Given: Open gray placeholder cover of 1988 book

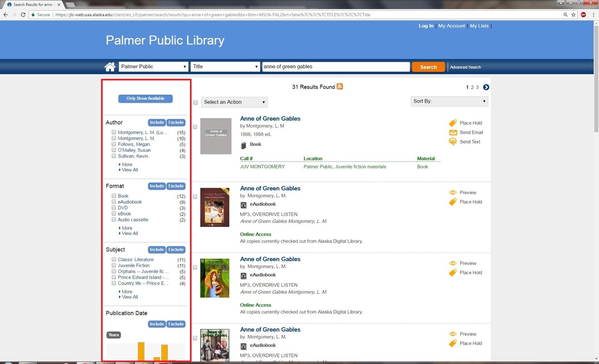Looking at the screenshot, I should click(x=216, y=136).
